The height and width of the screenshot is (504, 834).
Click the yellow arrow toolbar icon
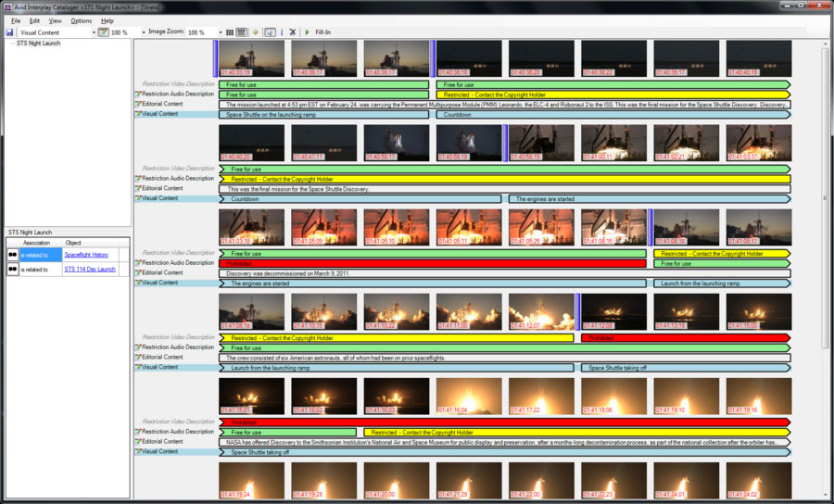pos(256,32)
